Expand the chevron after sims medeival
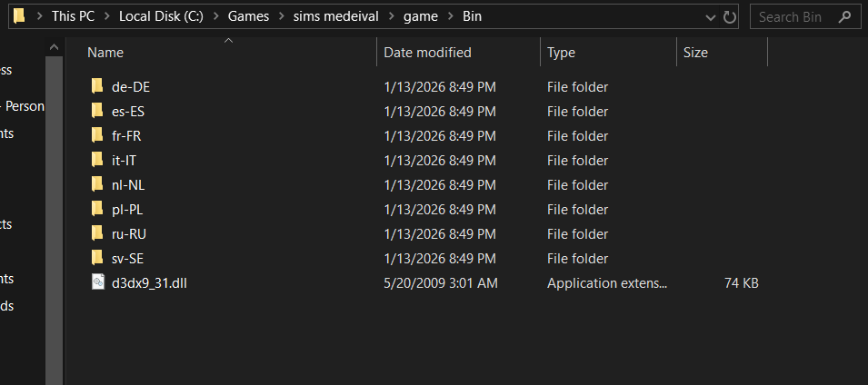 coord(391,17)
